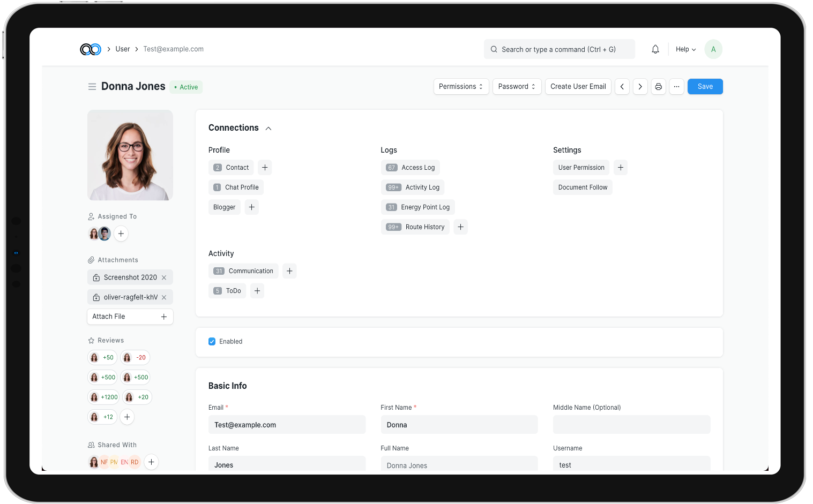Toggle sidebar with hamburger icon
The height and width of the screenshot is (504, 813).
tap(92, 87)
